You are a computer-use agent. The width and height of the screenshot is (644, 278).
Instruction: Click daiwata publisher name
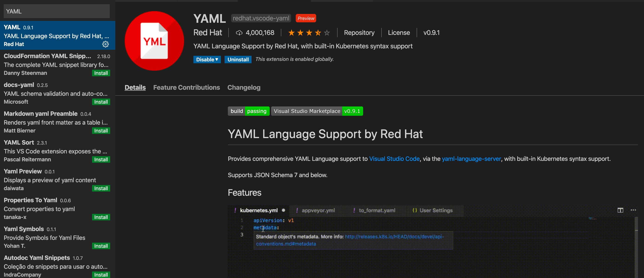(13, 188)
